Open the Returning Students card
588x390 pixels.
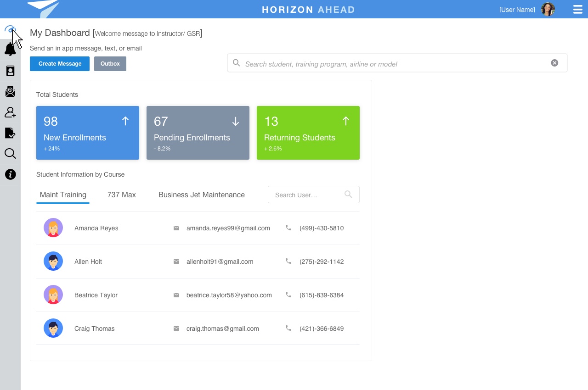308,133
